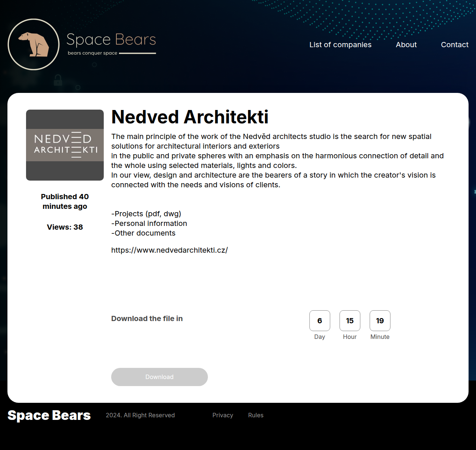Click the "Views: 38" counter
The height and width of the screenshot is (450, 476).
(x=65, y=227)
